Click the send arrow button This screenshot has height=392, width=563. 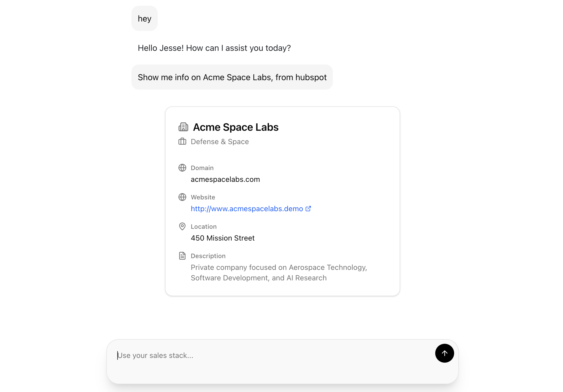click(444, 353)
